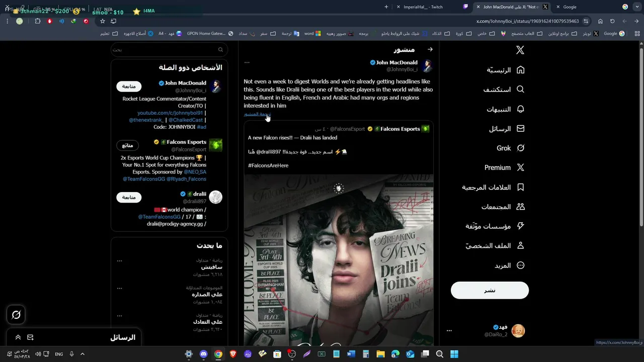Screen dimensions: 644x362
Task: Open Premium in the sidebar
Action: (x=504, y=167)
